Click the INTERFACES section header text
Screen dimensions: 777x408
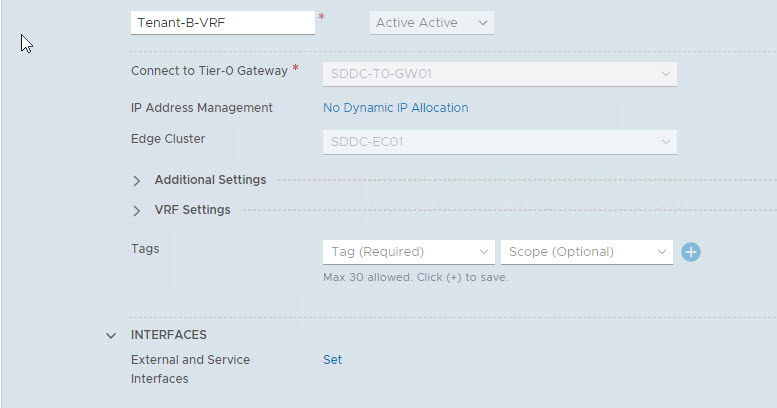pos(169,335)
